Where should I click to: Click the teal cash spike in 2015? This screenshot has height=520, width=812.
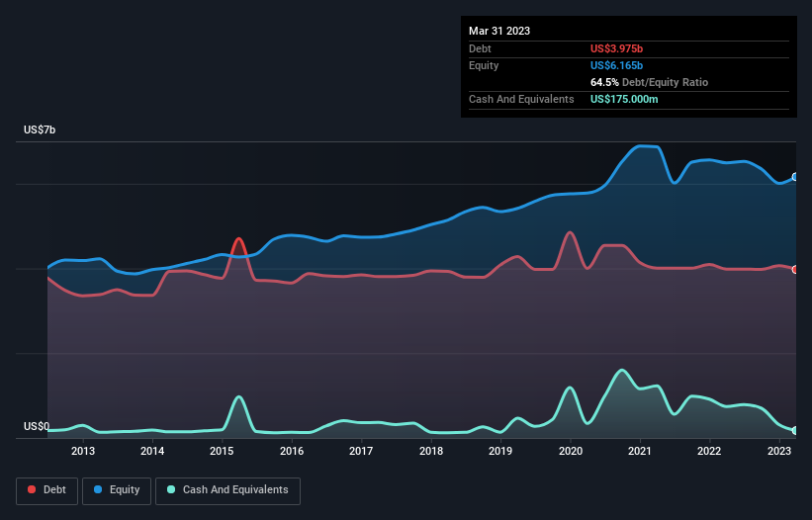[238, 396]
